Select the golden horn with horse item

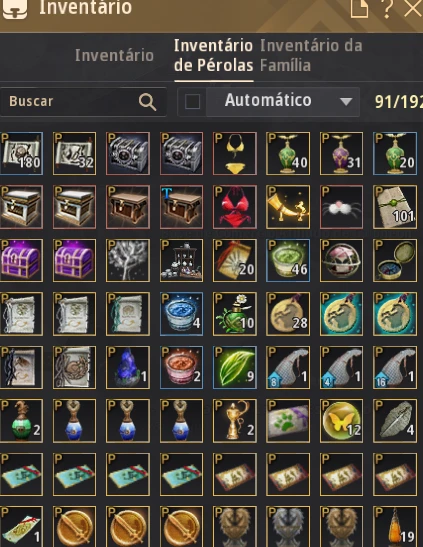288,207
